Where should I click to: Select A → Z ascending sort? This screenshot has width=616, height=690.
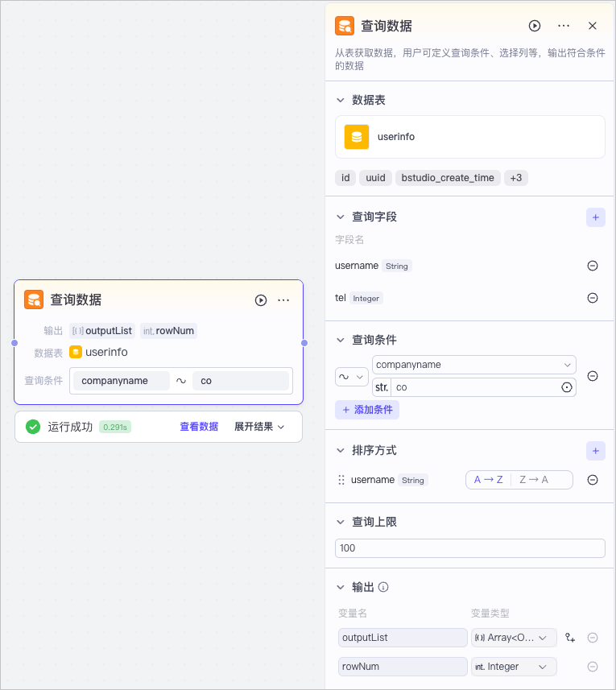pos(488,480)
